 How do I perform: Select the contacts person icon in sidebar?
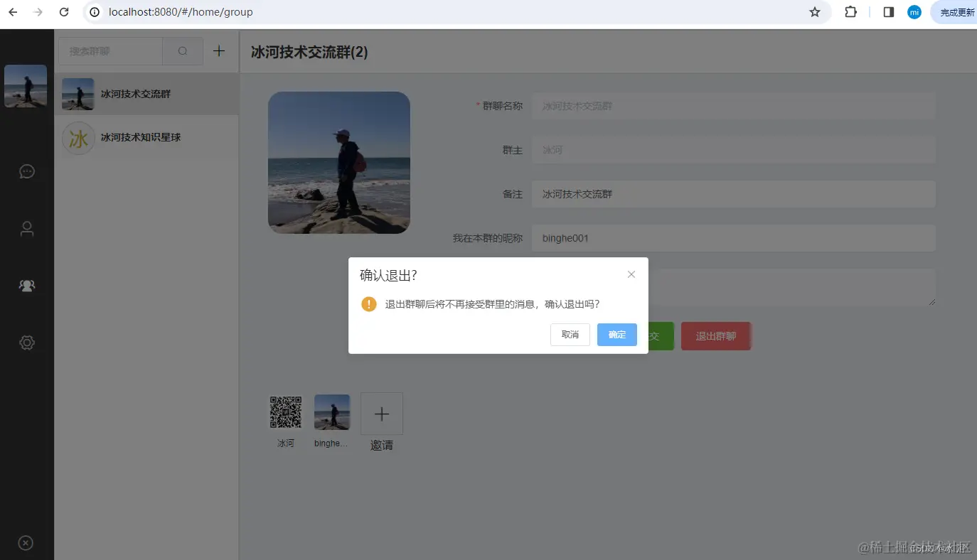coord(26,228)
